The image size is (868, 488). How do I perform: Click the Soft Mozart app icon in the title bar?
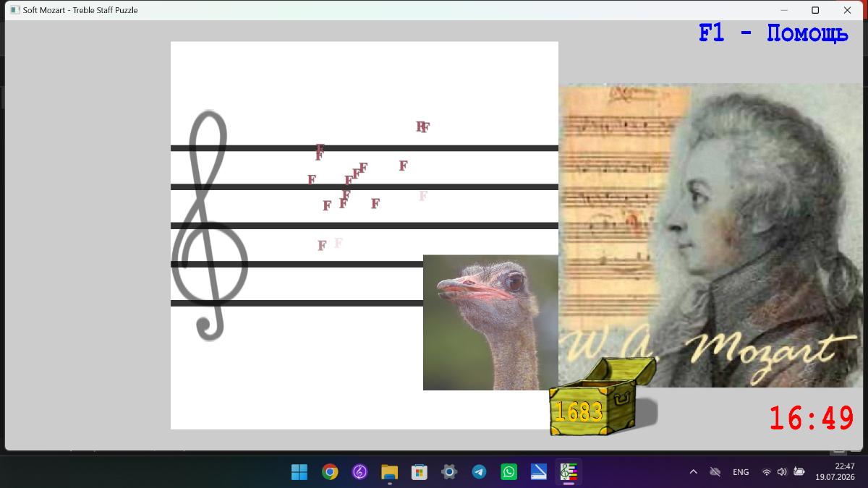click(14, 10)
